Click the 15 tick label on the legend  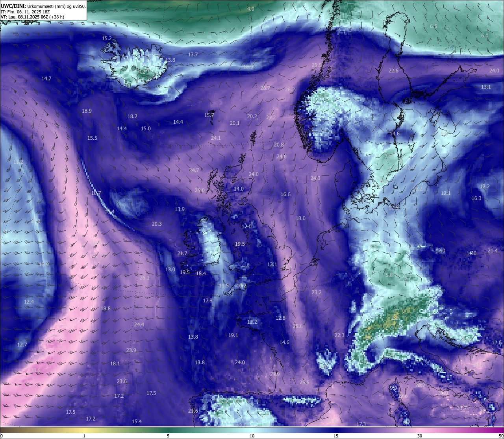(x=336, y=436)
